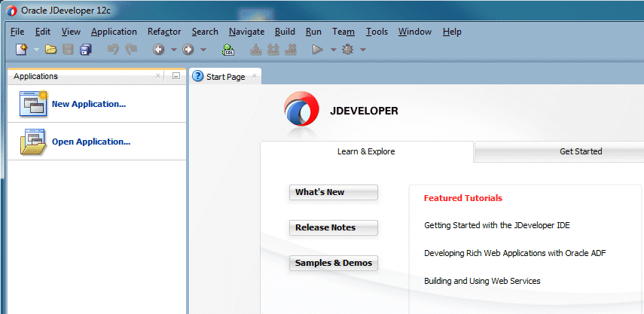
Task: Click the Forward navigation arrow icon
Action: coord(188,50)
